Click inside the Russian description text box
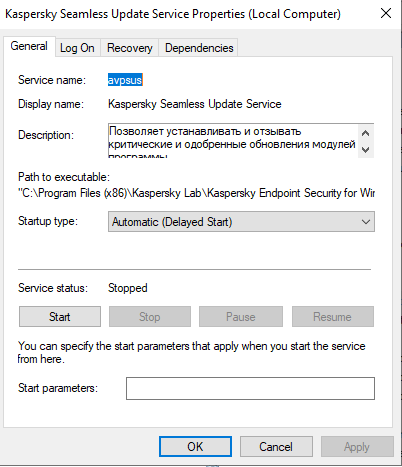The image size is (402, 467). pos(233,140)
